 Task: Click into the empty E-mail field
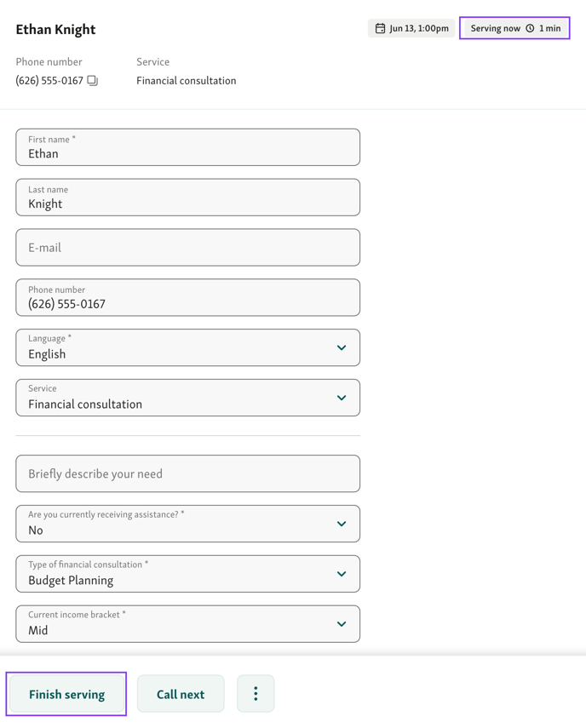[187, 248]
